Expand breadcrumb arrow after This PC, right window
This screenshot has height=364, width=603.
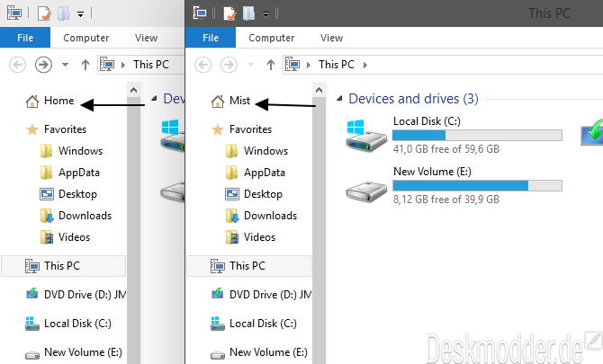365,66
